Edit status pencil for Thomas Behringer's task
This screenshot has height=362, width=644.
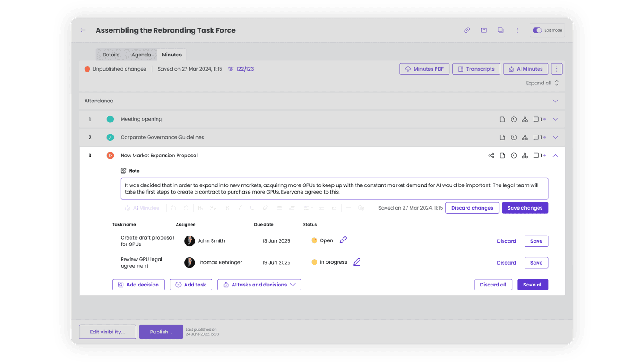coord(356,262)
